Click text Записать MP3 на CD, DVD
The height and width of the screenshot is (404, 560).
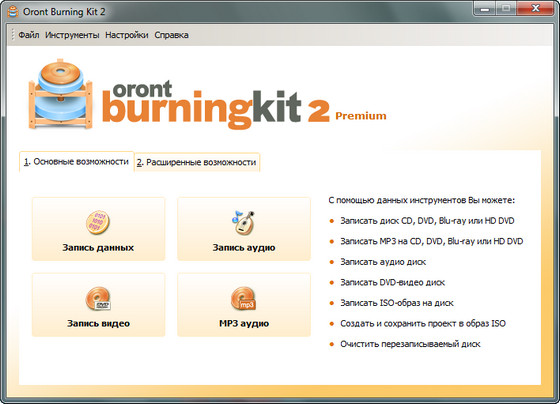(391, 241)
